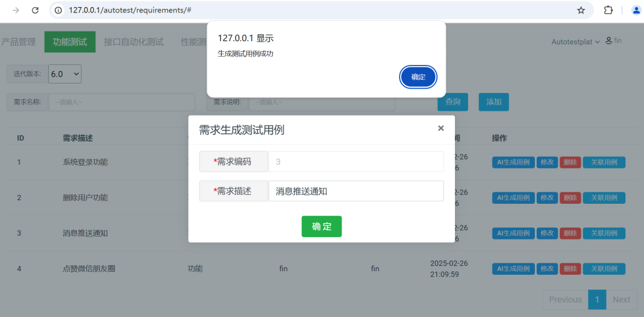644x317 pixels.
Task: Click 关联用例 for 消息推送通知 table row
Action: pyautogui.click(x=604, y=233)
